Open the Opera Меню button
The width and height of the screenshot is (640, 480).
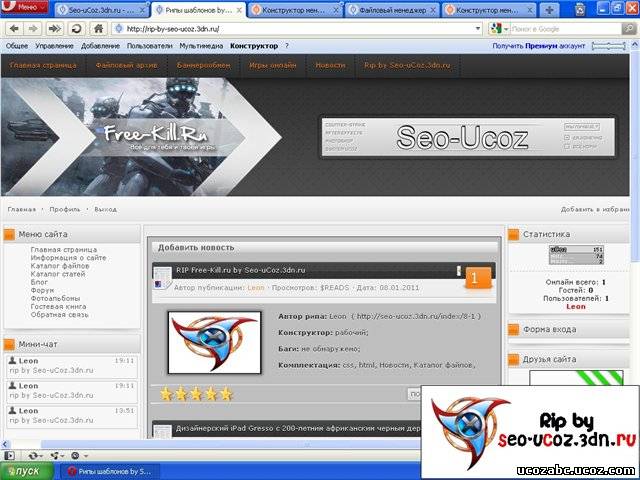click(x=24, y=7)
